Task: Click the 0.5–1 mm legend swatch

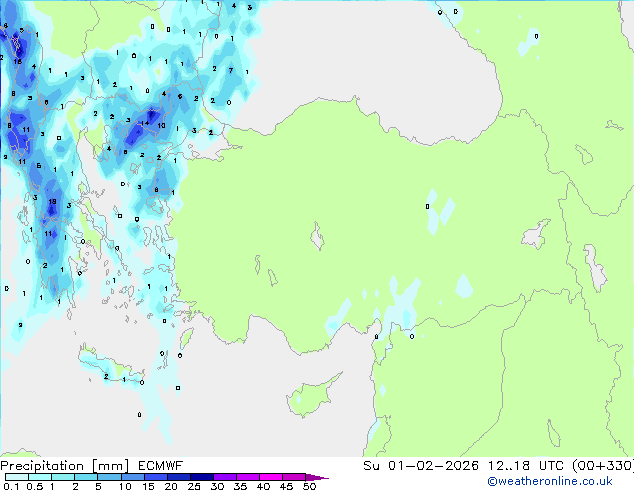Action: click(x=40, y=477)
